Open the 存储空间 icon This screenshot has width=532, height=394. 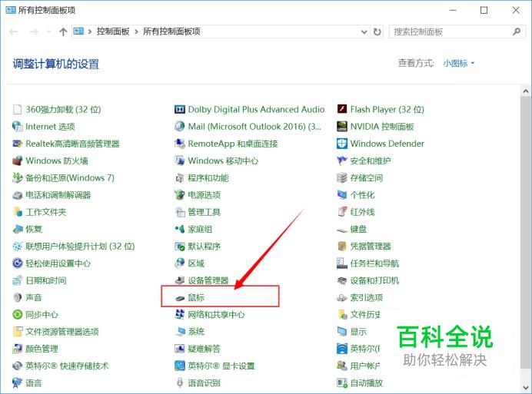tap(342, 177)
